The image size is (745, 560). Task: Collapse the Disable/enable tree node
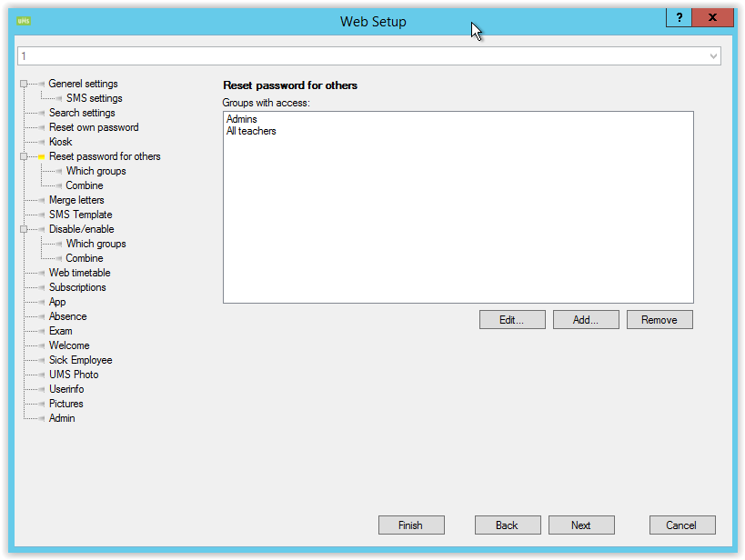(x=25, y=230)
